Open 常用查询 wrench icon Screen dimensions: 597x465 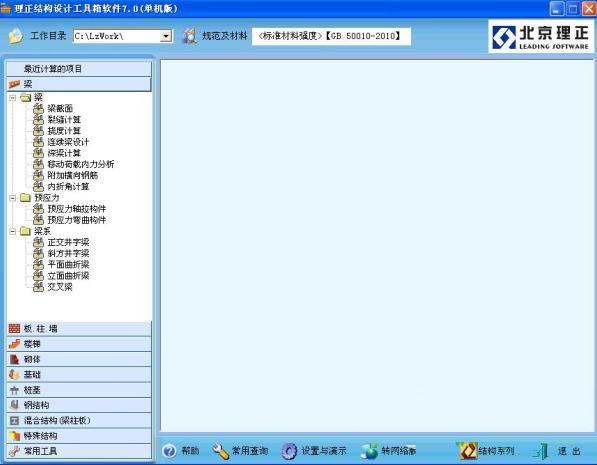220,451
